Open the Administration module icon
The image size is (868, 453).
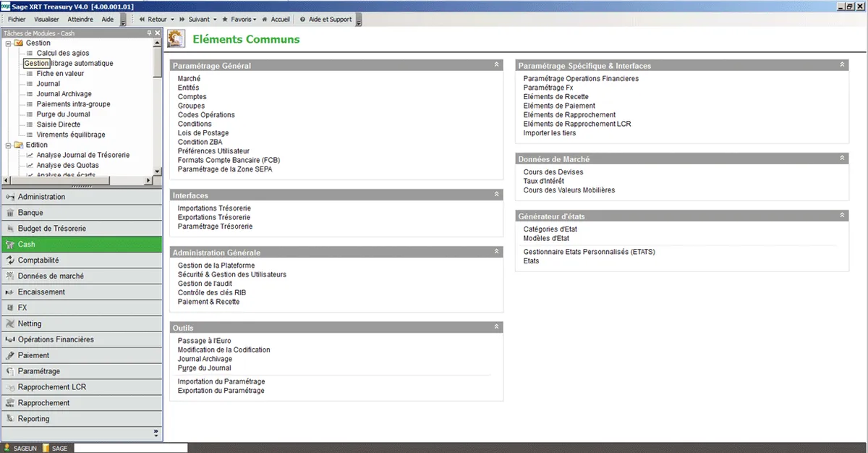coord(10,197)
